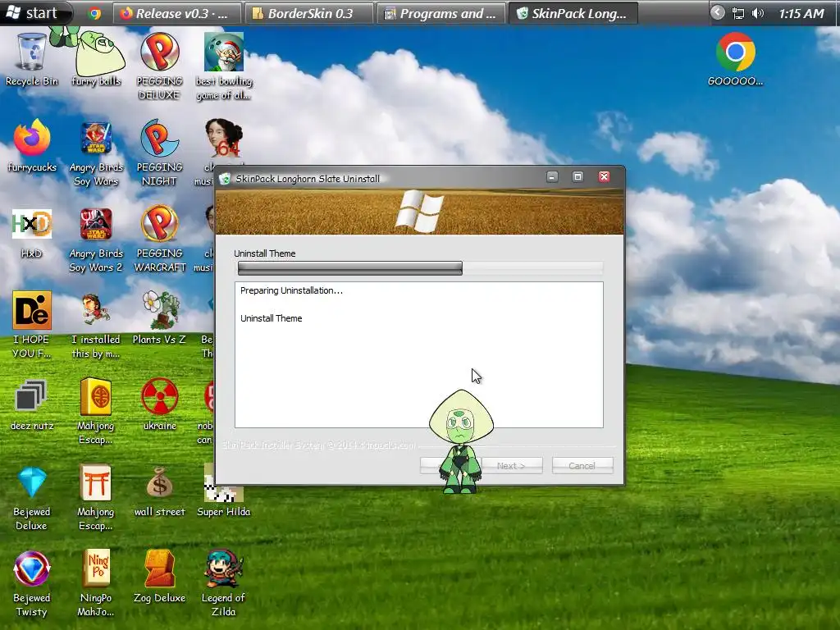Click the 1:15 AM clock

[801, 13]
